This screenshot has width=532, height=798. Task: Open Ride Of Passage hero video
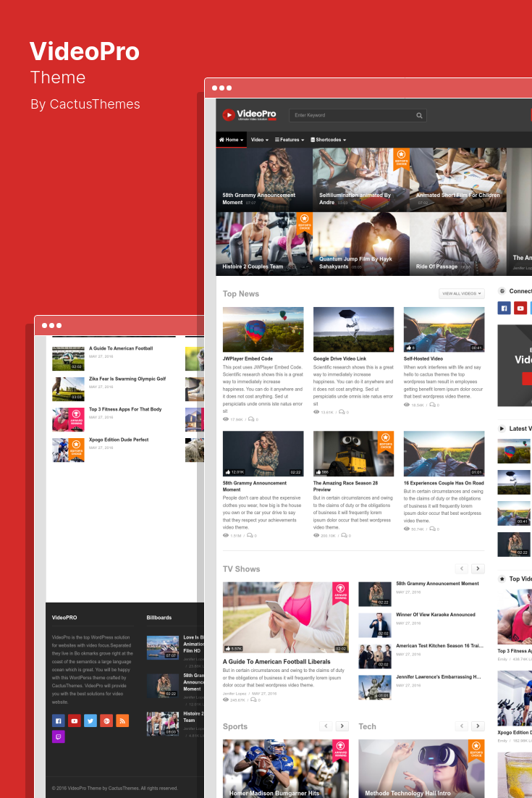pos(457,244)
